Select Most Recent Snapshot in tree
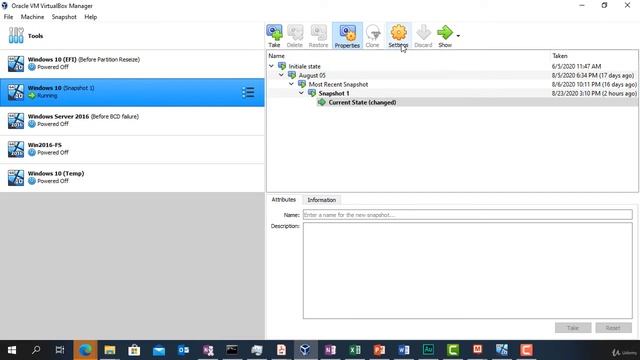The image size is (640, 360). (338, 84)
